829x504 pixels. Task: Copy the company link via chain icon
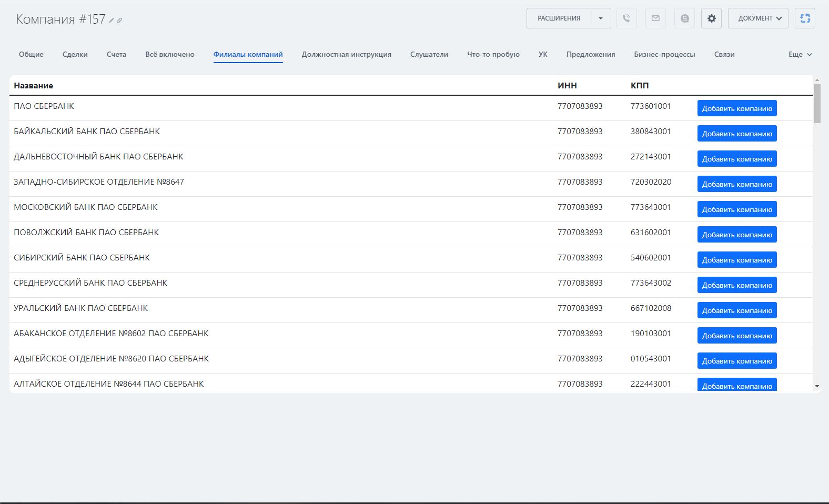(119, 21)
